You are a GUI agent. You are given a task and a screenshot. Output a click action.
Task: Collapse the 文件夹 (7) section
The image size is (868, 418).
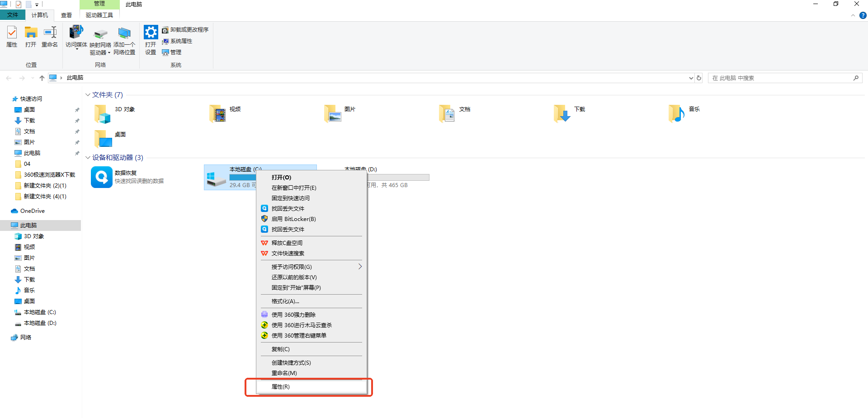coord(88,94)
